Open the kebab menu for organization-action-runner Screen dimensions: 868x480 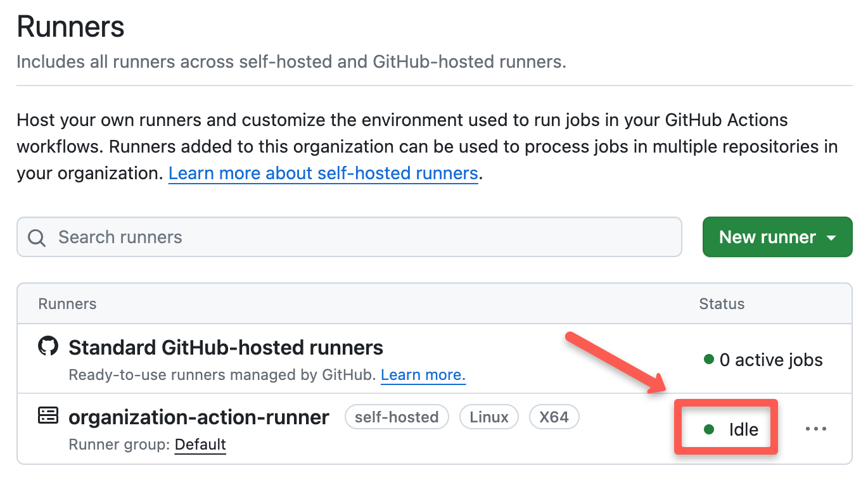(x=816, y=429)
